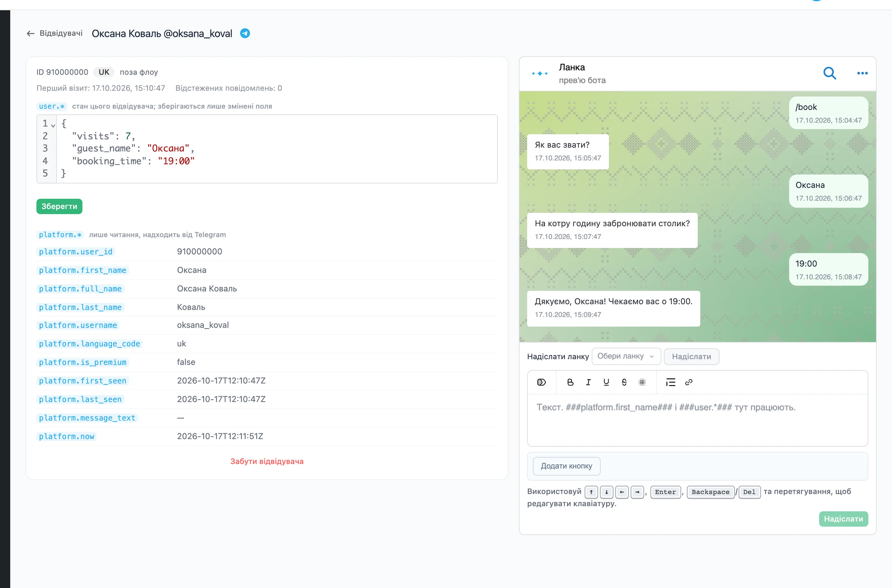Select the platform.last_name key
892x588 pixels.
[80, 307]
